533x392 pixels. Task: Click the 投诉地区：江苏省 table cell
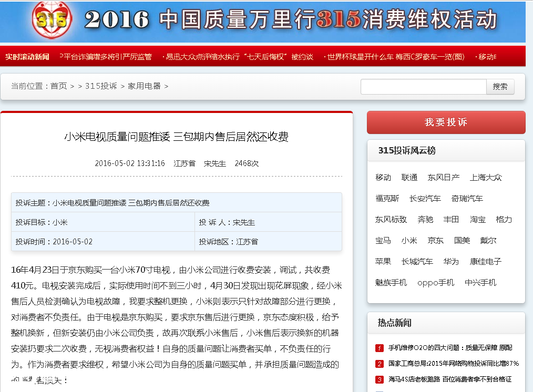pyautogui.click(x=268, y=242)
